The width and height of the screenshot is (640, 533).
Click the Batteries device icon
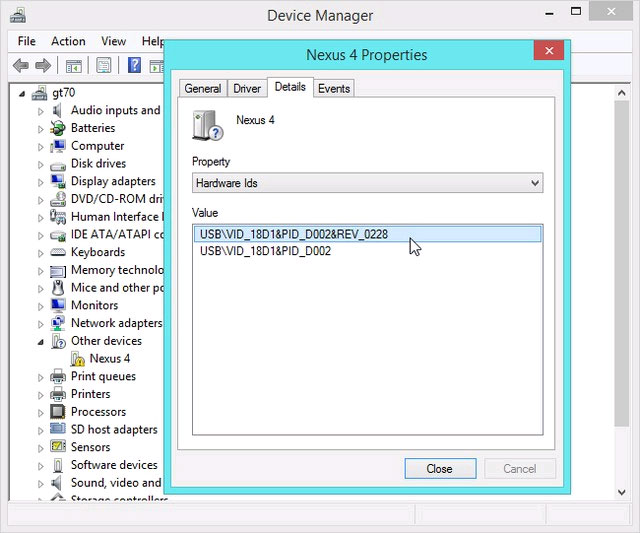[58, 128]
